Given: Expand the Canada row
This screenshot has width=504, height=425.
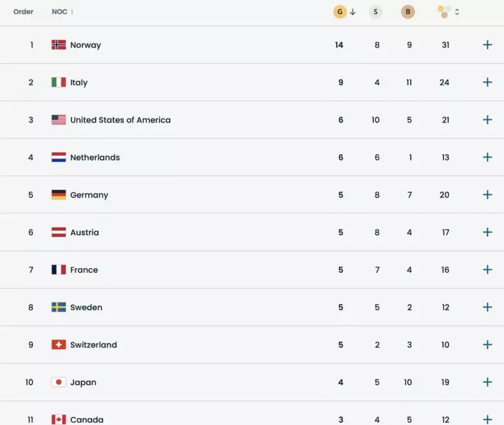Looking at the screenshot, I should [487, 419].
